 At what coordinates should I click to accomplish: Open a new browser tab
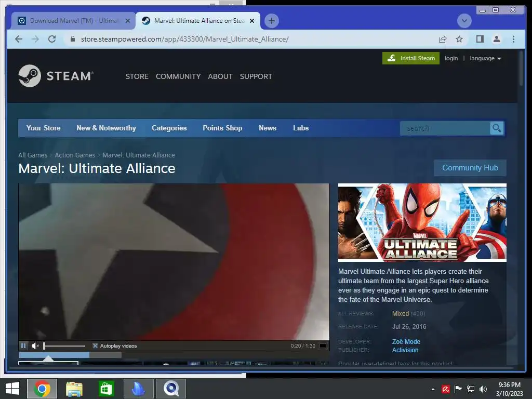coord(271,21)
